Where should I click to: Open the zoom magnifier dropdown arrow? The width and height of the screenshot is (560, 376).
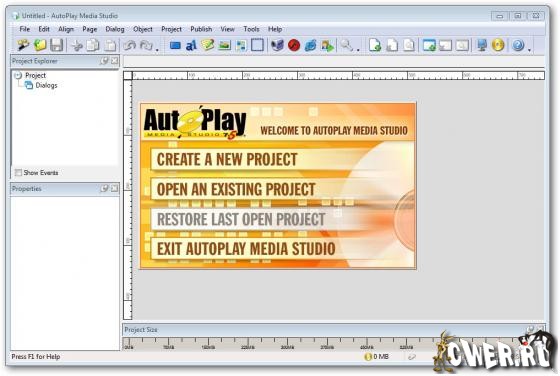358,50
